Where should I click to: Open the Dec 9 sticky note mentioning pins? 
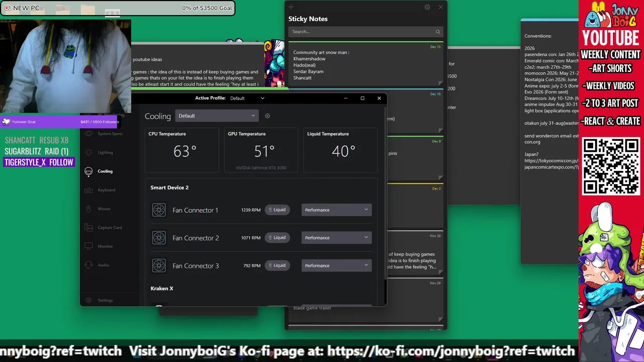click(415, 158)
